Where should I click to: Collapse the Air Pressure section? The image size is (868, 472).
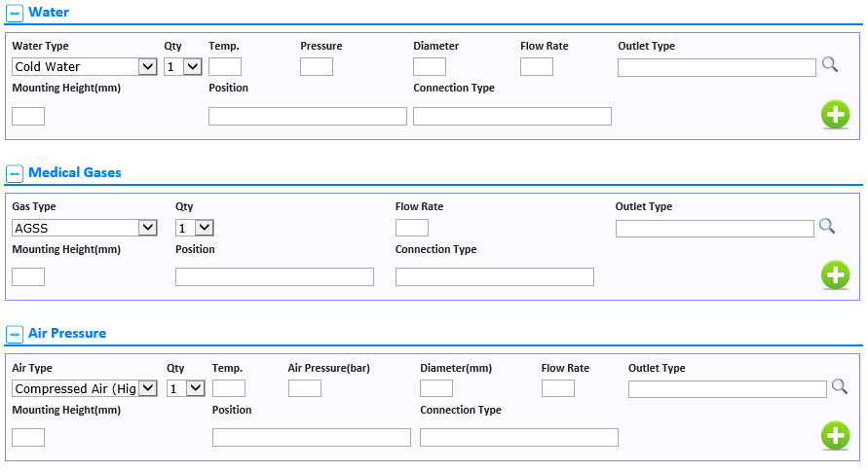pyautogui.click(x=15, y=335)
